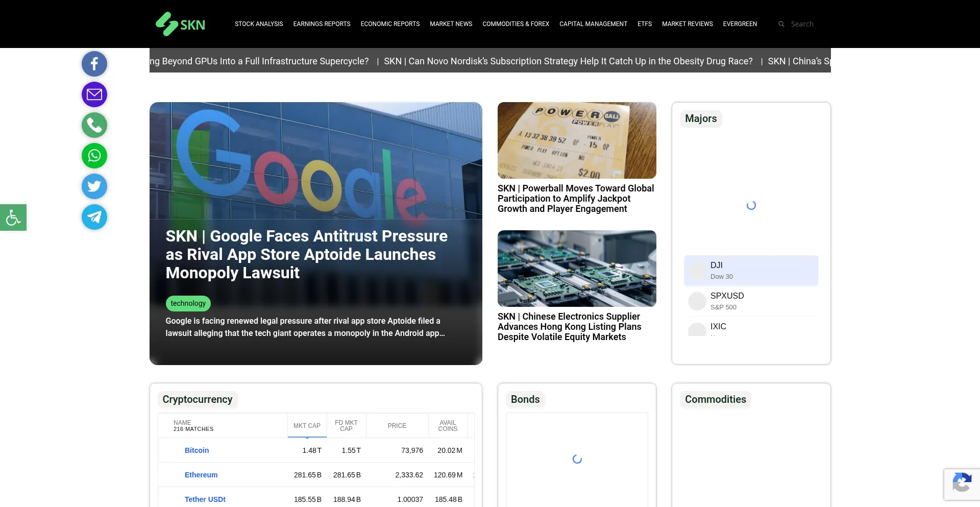Screen dimensions: 980x507
Task: Sort by AVAIL COINS column
Action: click(x=448, y=426)
